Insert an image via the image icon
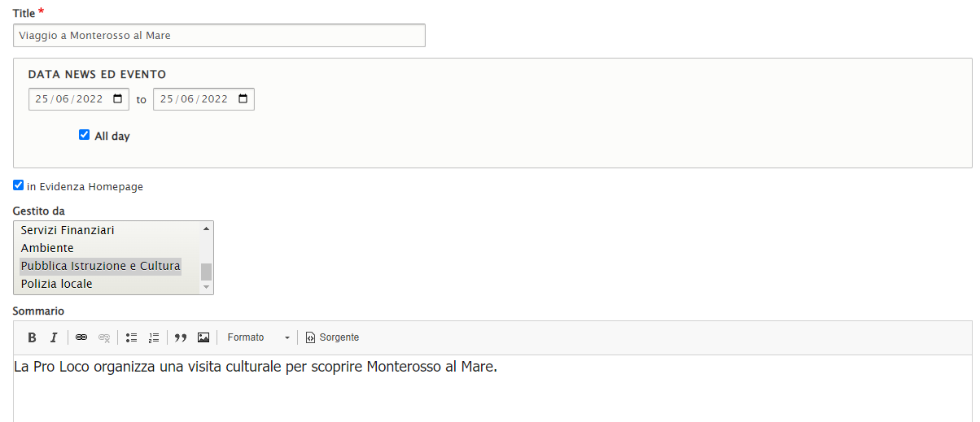Screen dimensions: 980x422 coord(203,337)
